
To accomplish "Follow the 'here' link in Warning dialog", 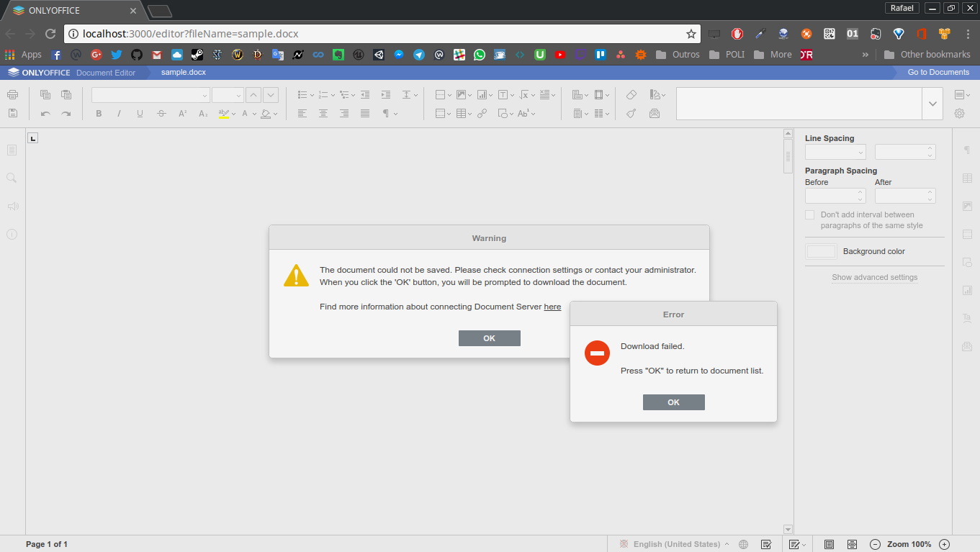I will coord(552,307).
